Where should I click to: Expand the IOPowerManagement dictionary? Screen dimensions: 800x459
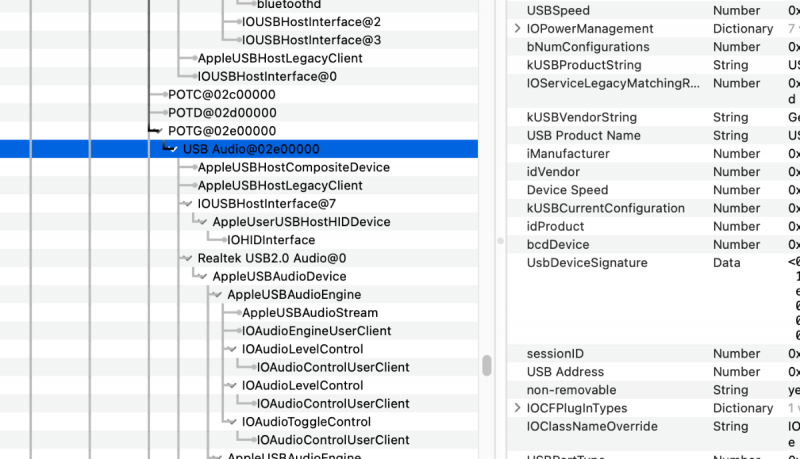pyautogui.click(x=517, y=29)
